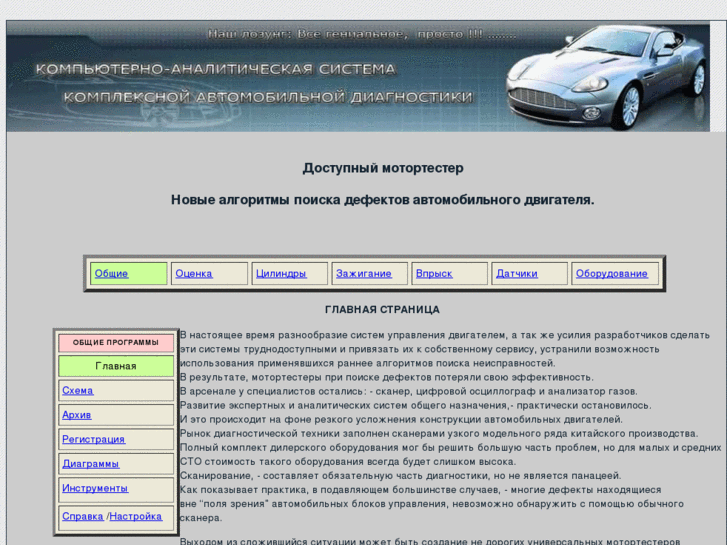The image size is (727, 545).
Task: Select Главная in the sidebar menu
Action: (x=116, y=366)
